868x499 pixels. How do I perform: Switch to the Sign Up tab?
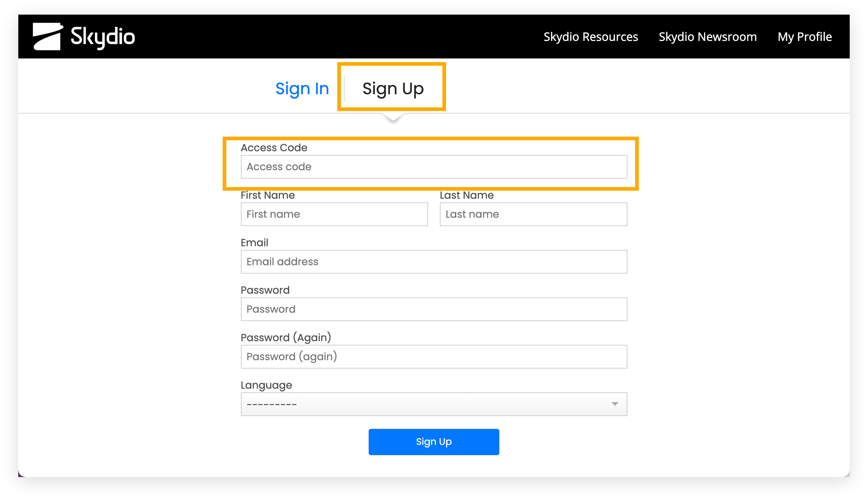click(392, 88)
